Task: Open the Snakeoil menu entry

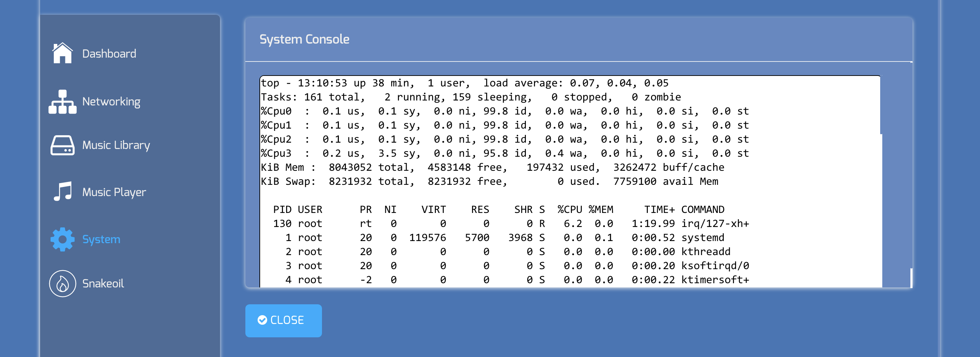Action: 103,284
